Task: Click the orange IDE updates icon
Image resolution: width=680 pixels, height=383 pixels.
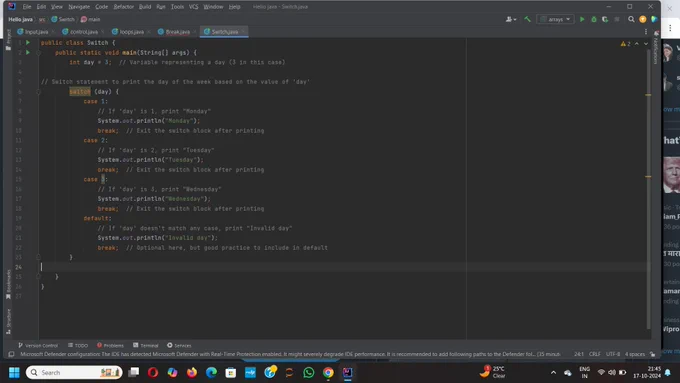Action: tap(643, 19)
